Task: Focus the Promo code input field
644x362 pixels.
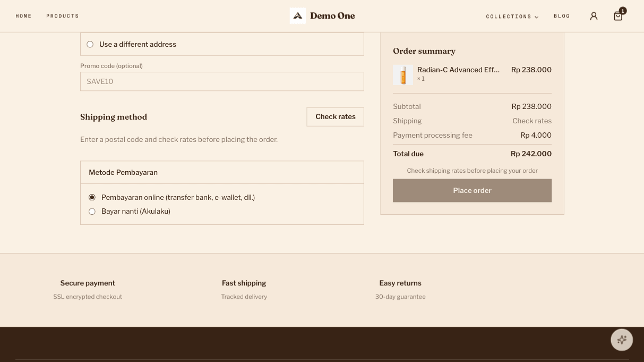Action: (222, 81)
